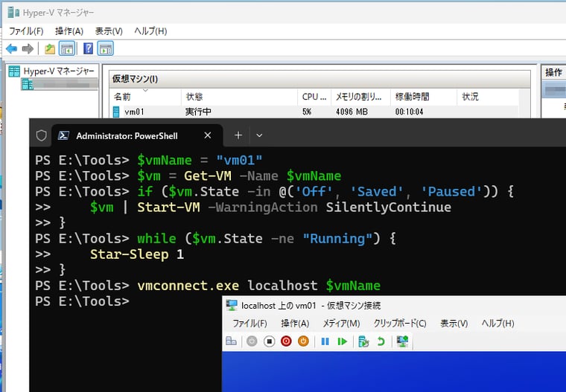
Task: Open ヘルプ(H) menu in Hyper-V Manager
Action: [x=150, y=31]
